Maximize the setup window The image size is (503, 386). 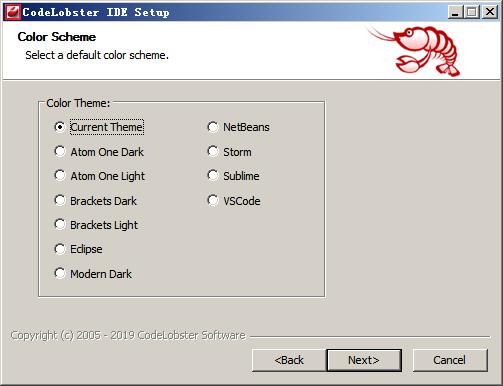tap(472, 12)
